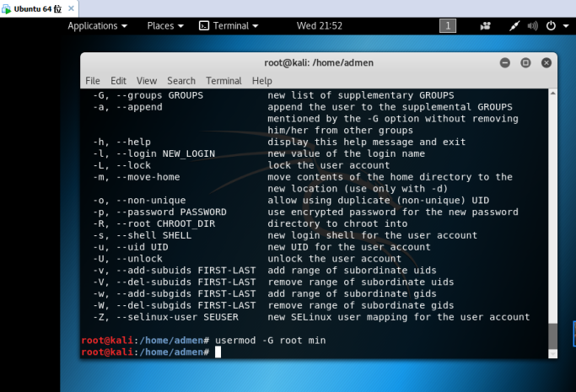Click the video camera recorder icon

point(485,25)
